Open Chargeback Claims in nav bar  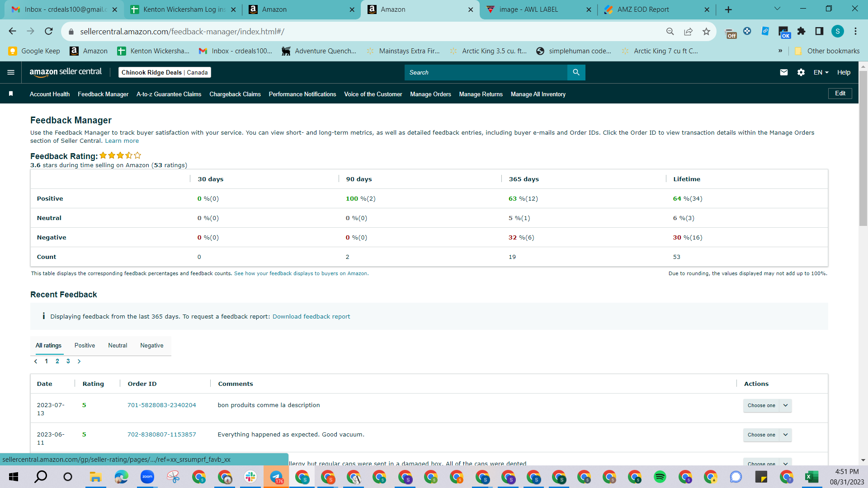tap(235, 94)
